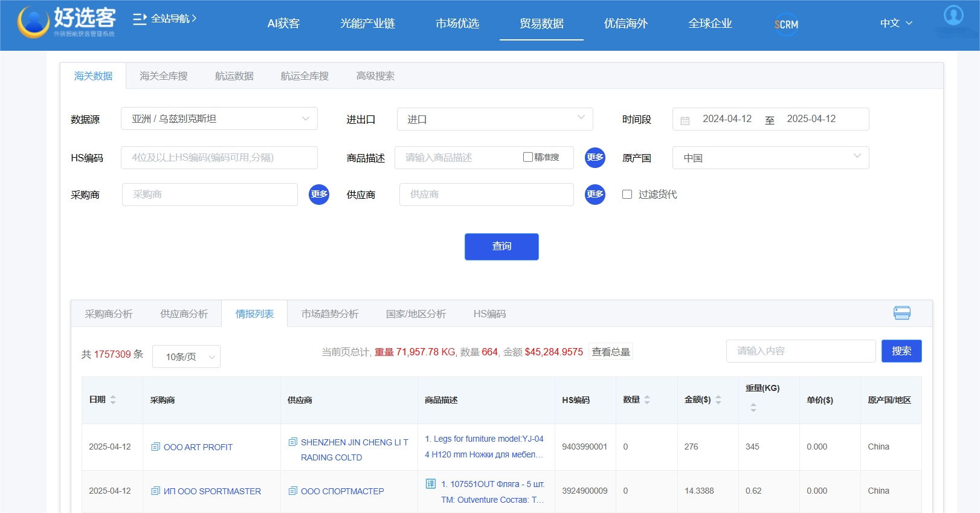The width and height of the screenshot is (980, 513).
Task: Click the calendar icon in date range
Action: point(685,120)
